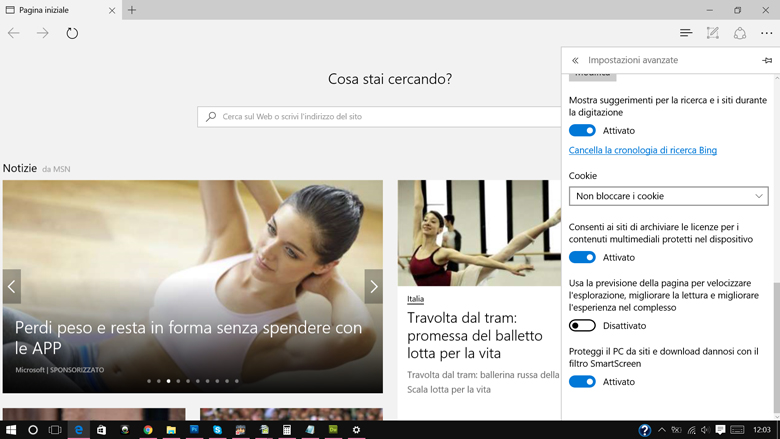This screenshot has height=439, width=780.
Task: Turn off search suggestions while typing toggle
Action: (x=582, y=131)
